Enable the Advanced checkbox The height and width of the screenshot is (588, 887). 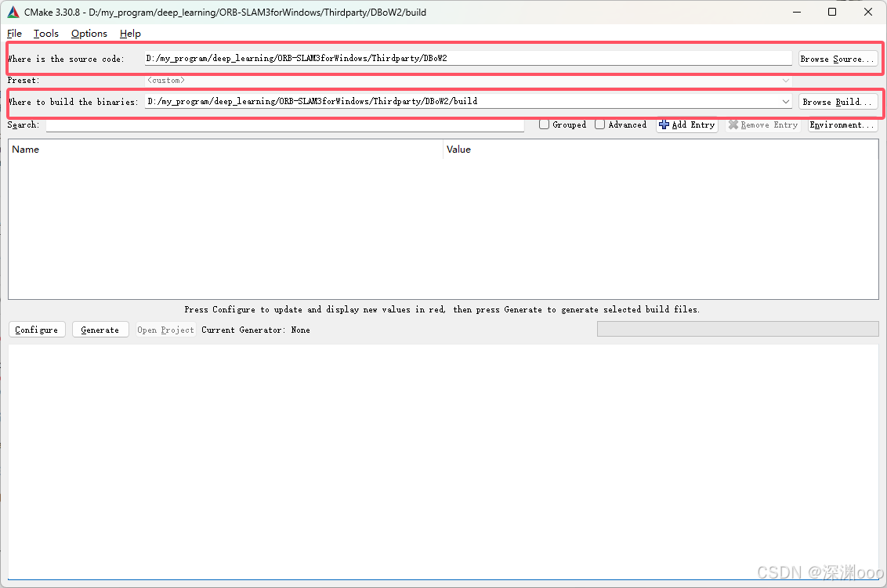599,124
